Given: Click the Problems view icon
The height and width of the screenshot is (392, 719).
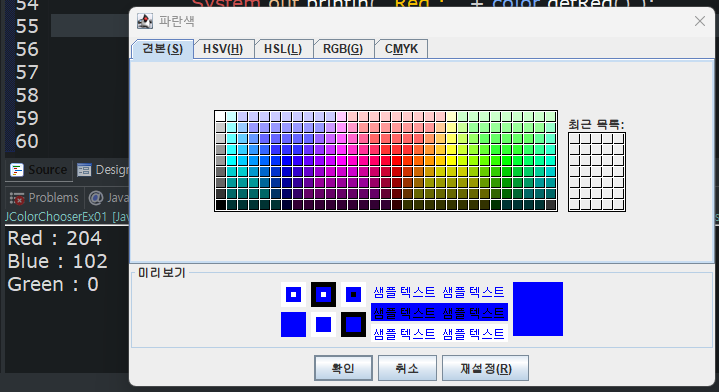Looking at the screenshot, I should pyautogui.click(x=17, y=199).
